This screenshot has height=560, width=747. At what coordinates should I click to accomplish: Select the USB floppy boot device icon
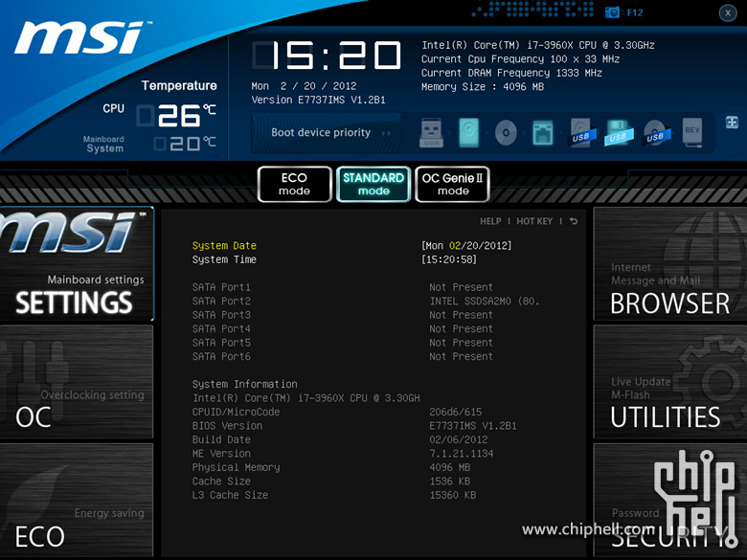point(619,133)
